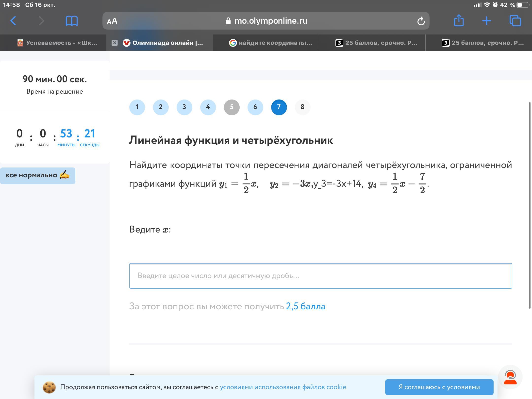Switch to the Успеваемость tab
Image resolution: width=532 pixels, height=399 pixels.
[x=57, y=43]
